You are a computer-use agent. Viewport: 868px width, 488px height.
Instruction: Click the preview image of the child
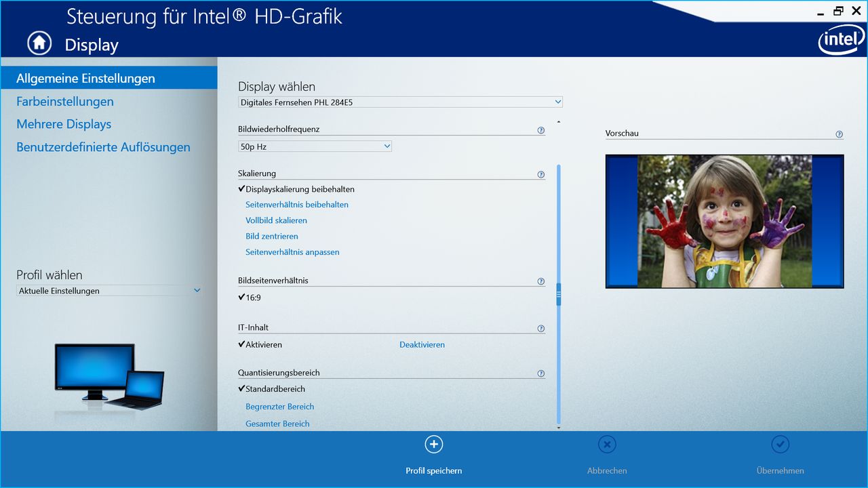coord(725,221)
